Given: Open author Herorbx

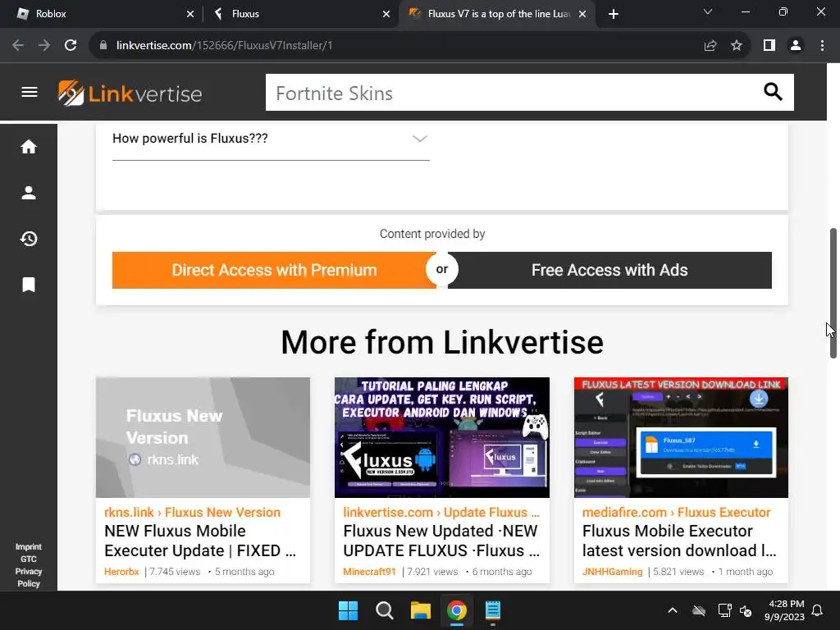Looking at the screenshot, I should pyautogui.click(x=121, y=572).
